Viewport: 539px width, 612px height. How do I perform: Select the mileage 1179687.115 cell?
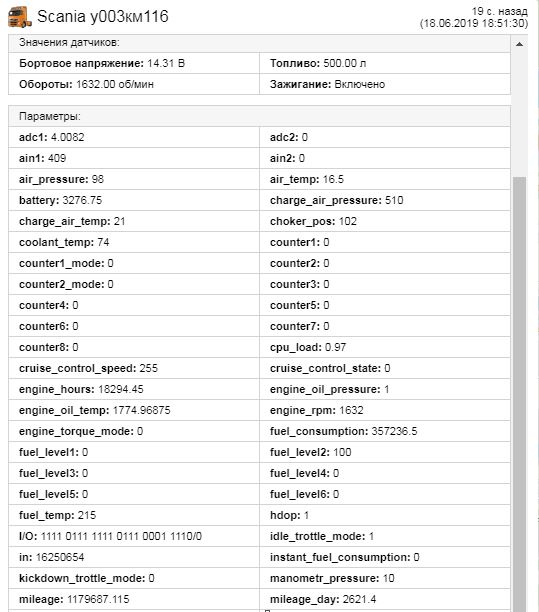[134, 599]
